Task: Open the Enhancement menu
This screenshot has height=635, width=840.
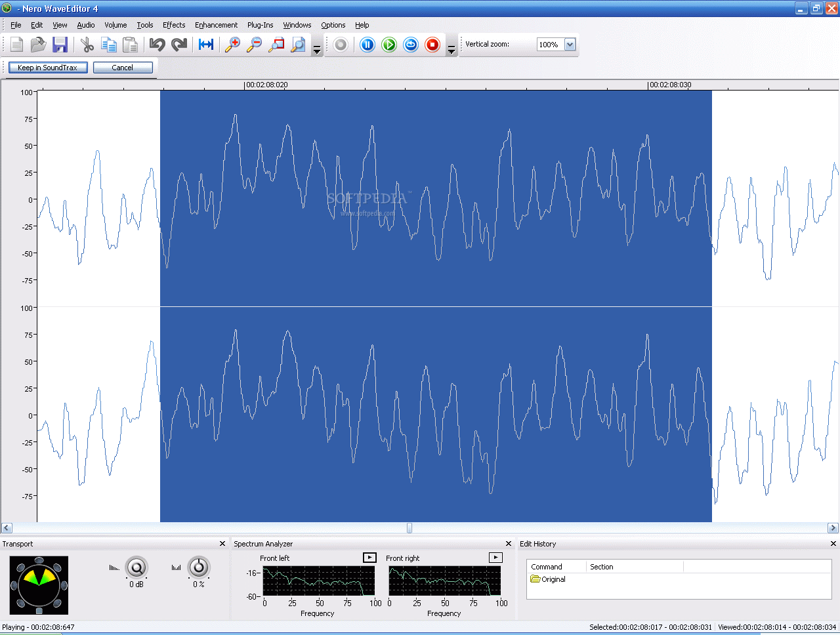Action: pyautogui.click(x=217, y=25)
